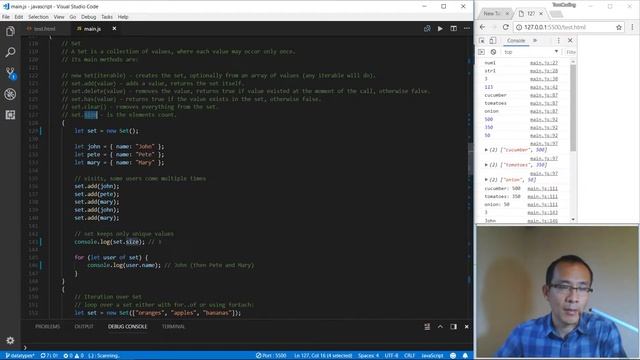This screenshot has width=640, height=360.
Task: Open the Extensions view in activity bar
Action: click(10, 115)
